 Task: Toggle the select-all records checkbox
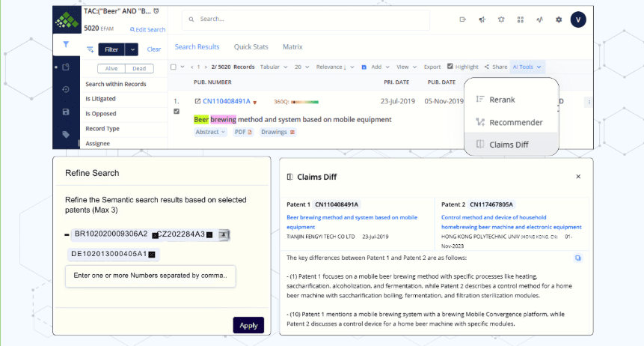coord(174,67)
